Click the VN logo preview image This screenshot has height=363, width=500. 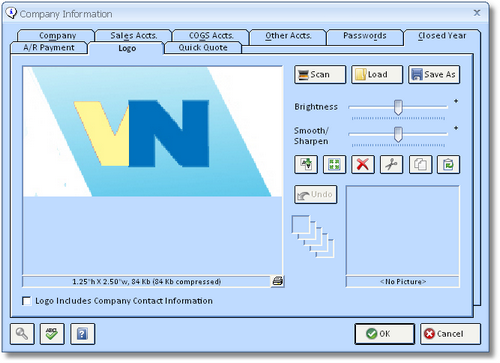[152, 132]
